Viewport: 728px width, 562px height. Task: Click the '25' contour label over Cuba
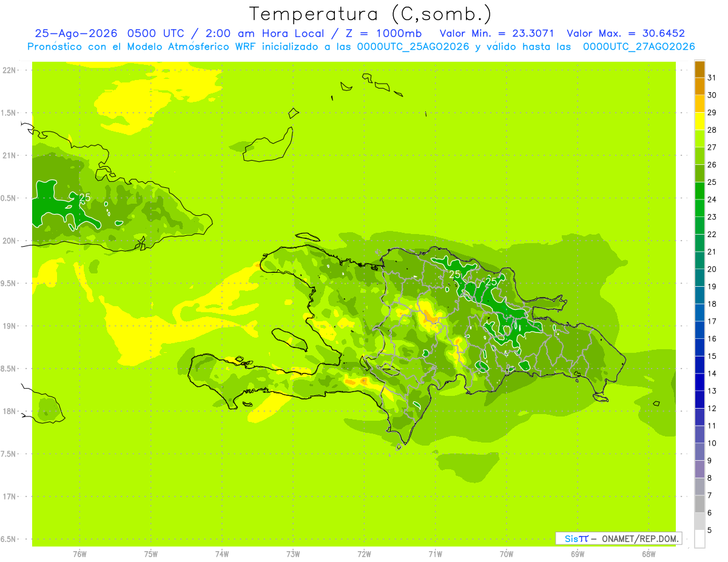[85, 197]
